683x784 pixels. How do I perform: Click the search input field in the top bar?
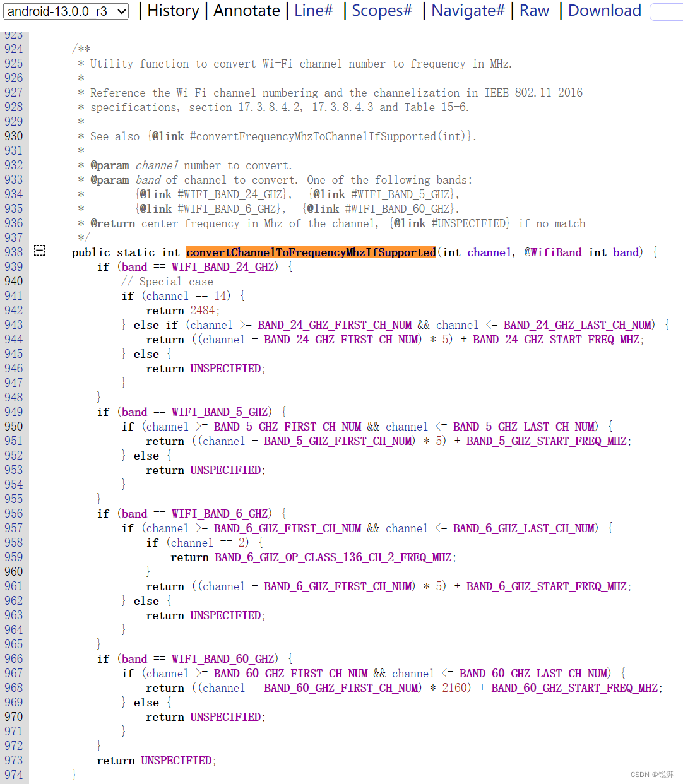pyautogui.click(x=667, y=11)
